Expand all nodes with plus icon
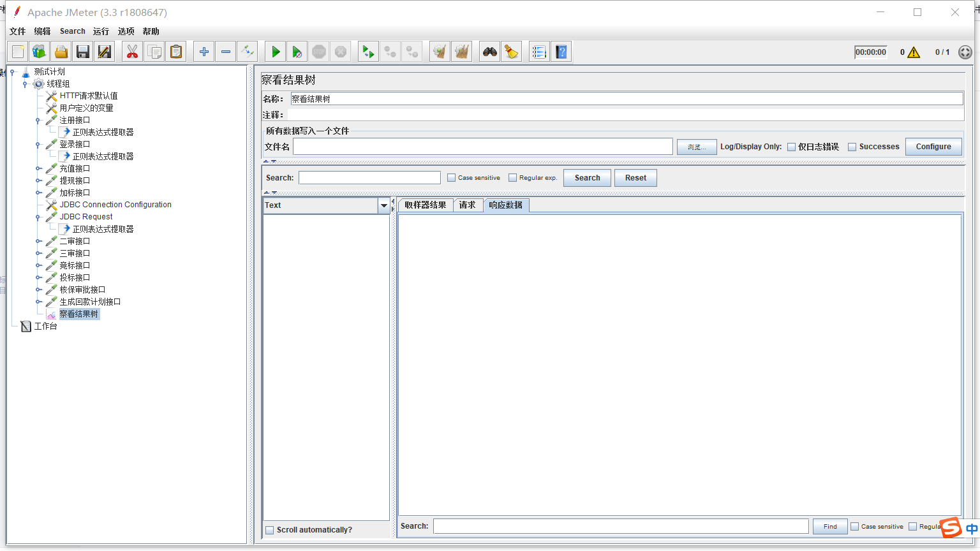The height and width of the screenshot is (551, 980). [x=204, y=52]
